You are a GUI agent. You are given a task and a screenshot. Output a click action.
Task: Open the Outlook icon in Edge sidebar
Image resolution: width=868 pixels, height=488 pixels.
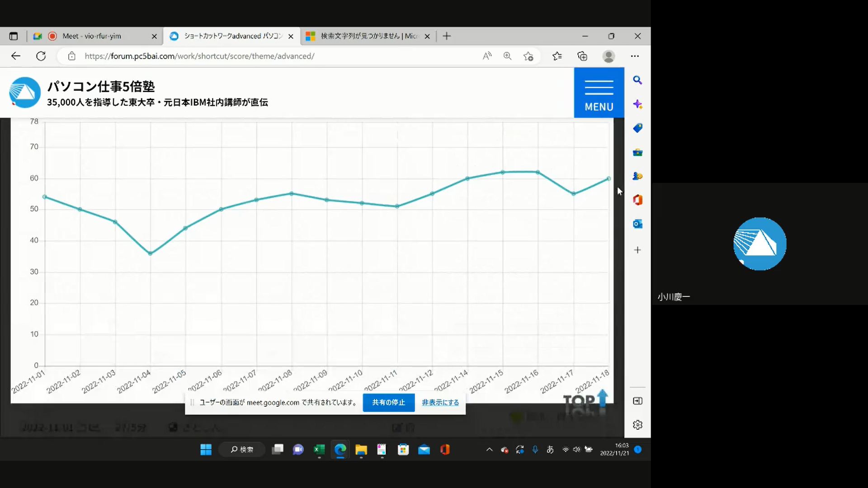pos(637,224)
